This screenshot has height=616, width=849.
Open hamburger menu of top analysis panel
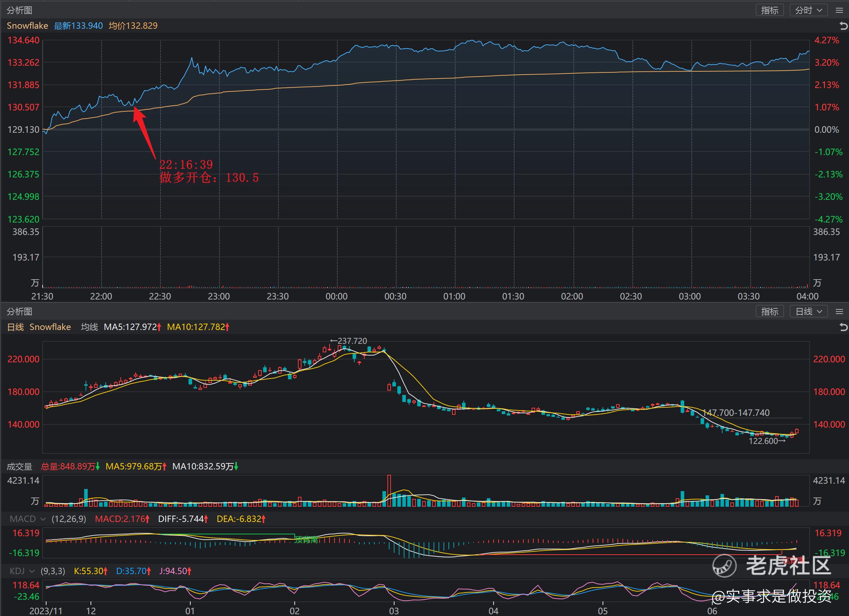click(839, 11)
